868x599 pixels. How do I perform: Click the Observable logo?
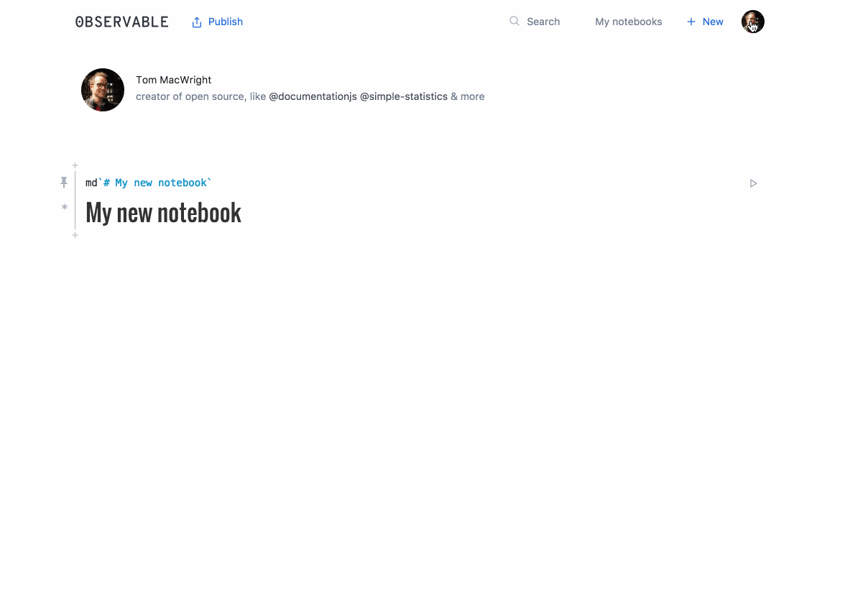pyautogui.click(x=121, y=22)
